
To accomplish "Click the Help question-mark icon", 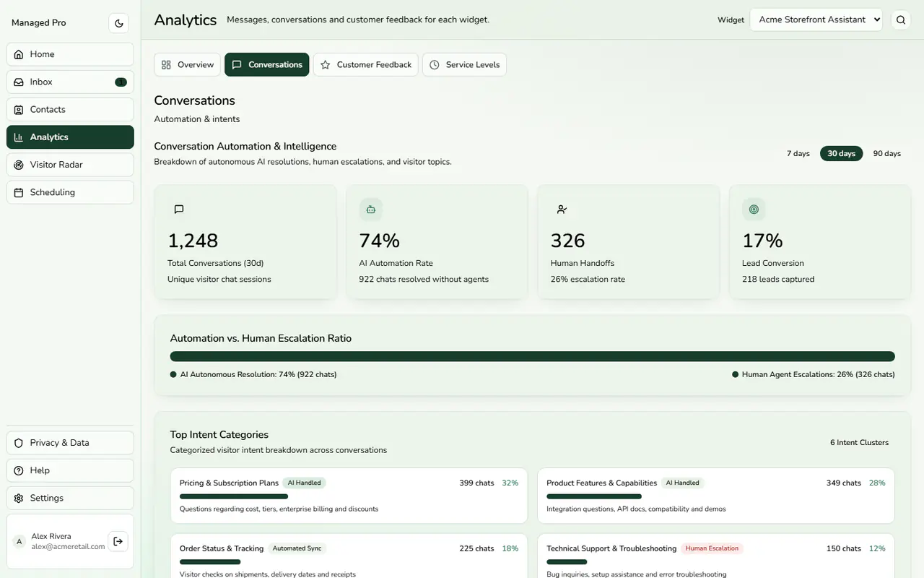I will pyautogui.click(x=19, y=470).
